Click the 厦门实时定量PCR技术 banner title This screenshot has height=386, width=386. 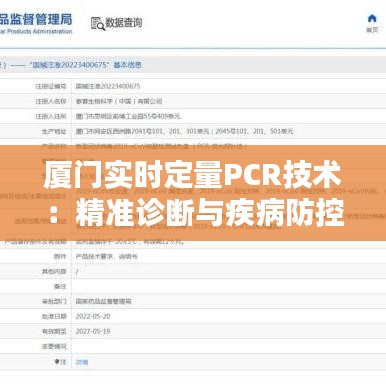192,175
